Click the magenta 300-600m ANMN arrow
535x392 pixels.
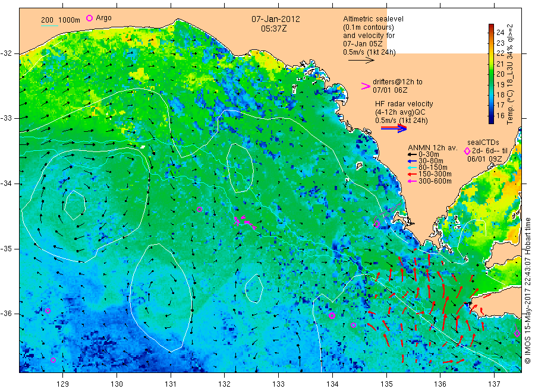pyautogui.click(x=412, y=181)
